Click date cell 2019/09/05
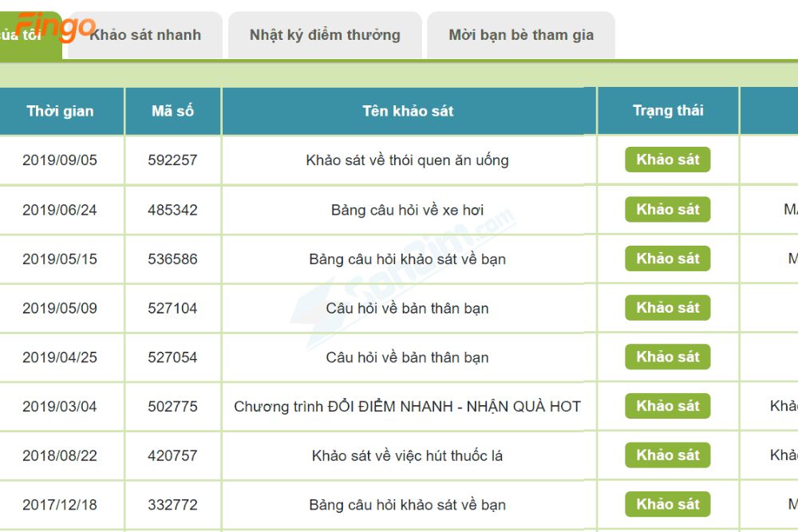Image resolution: width=798 pixels, height=532 pixels. point(60,160)
